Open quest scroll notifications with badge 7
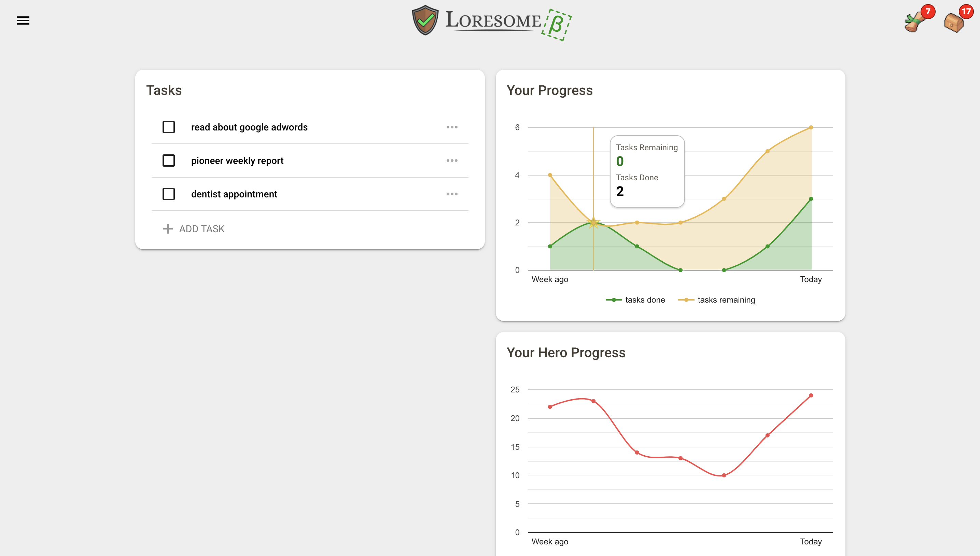Viewport: 980px width, 556px height. [x=915, y=22]
